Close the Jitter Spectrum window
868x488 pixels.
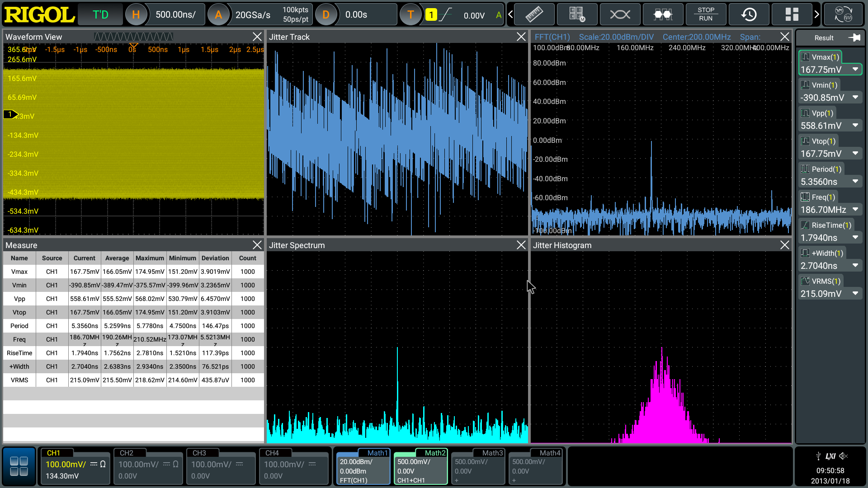click(x=521, y=245)
